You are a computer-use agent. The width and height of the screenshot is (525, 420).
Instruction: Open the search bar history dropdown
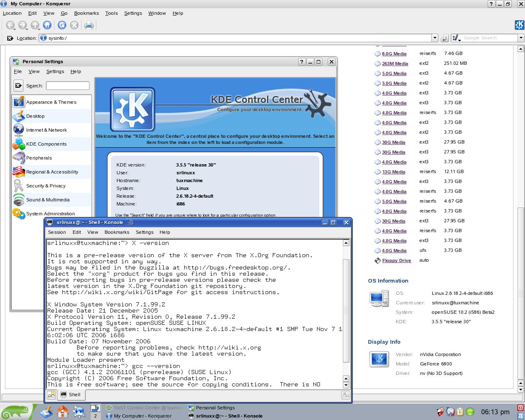pos(521,38)
